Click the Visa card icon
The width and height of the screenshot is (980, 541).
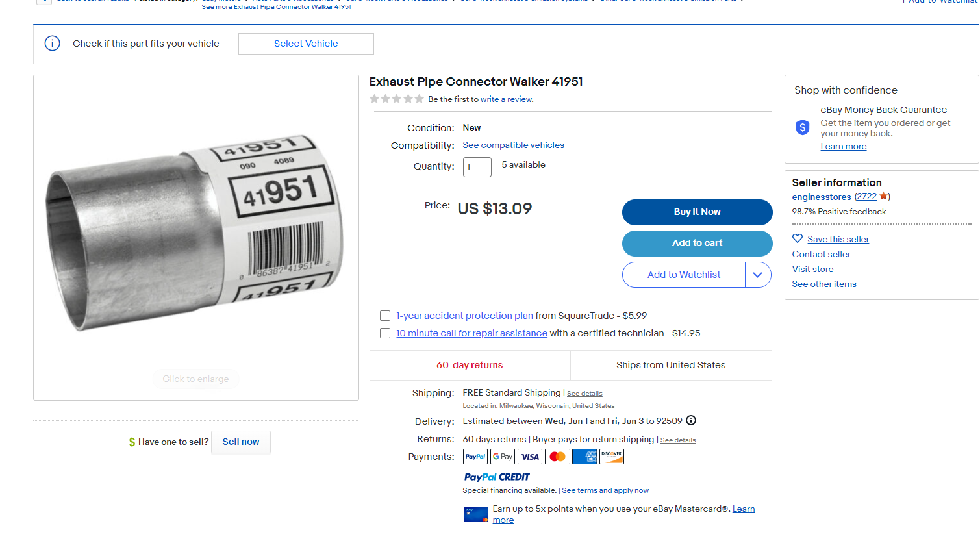[530, 457]
